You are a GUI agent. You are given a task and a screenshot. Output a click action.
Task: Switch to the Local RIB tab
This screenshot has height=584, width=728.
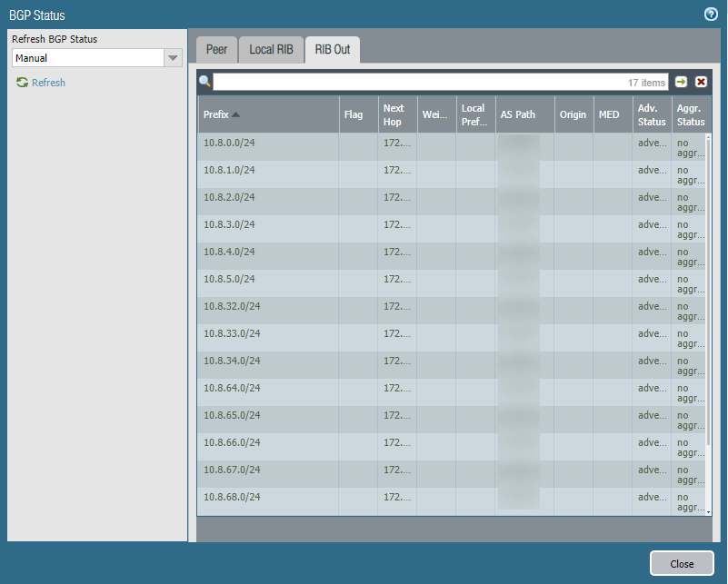pyautogui.click(x=271, y=50)
